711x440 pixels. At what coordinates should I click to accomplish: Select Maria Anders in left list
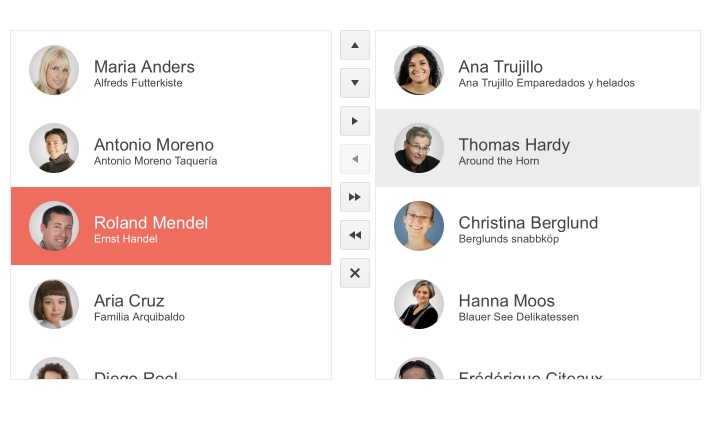pyautogui.click(x=170, y=70)
